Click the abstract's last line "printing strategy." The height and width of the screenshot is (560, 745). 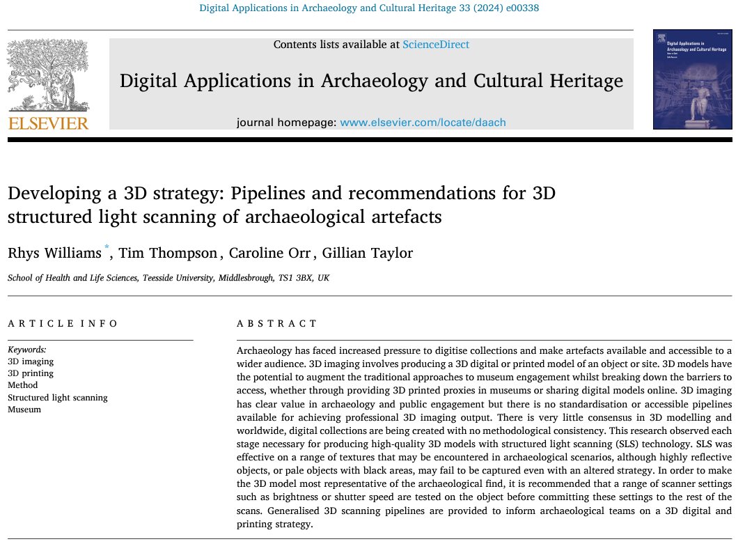(x=274, y=524)
